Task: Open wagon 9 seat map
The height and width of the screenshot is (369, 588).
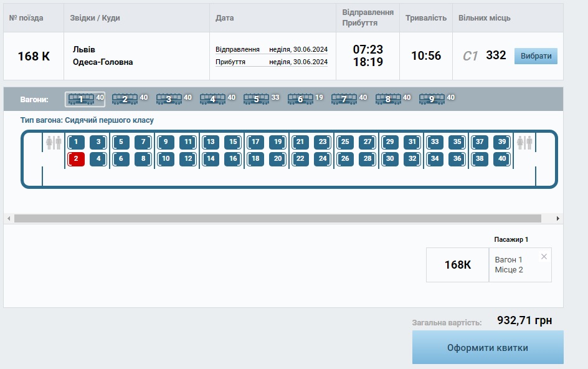Action: point(432,99)
